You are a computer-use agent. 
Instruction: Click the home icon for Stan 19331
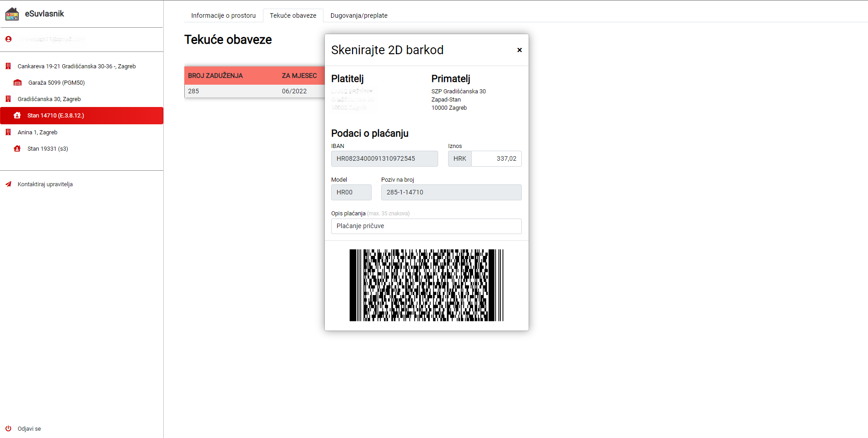17,149
